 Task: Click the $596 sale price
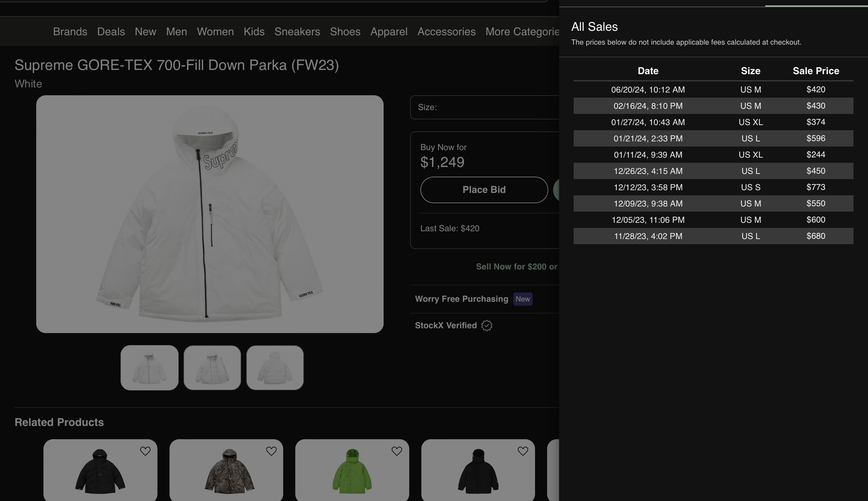[816, 138]
